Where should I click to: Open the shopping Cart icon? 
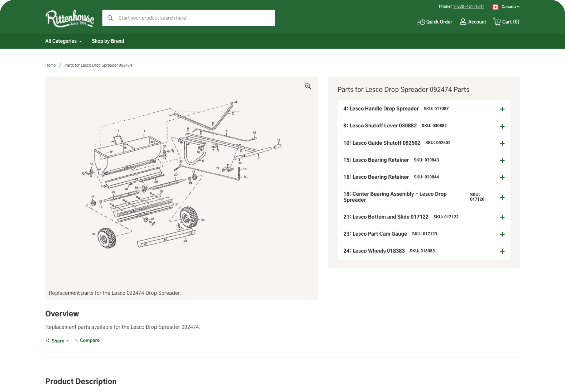(x=497, y=21)
